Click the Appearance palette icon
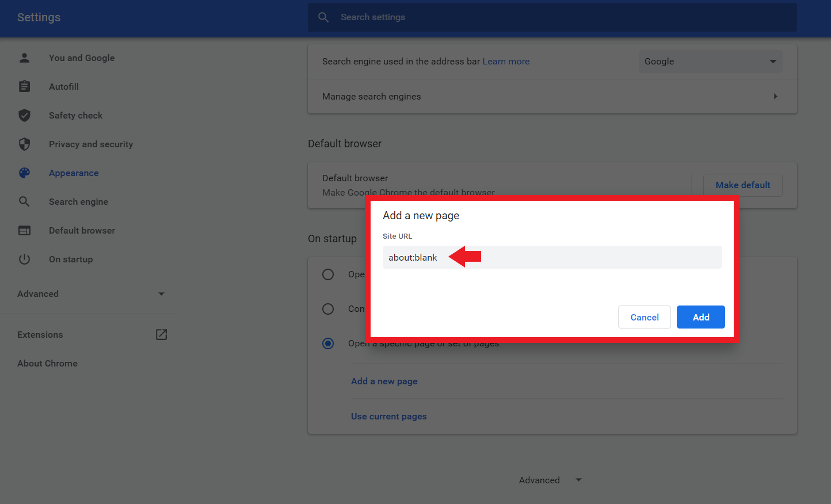Viewport: 831px width, 504px height. (x=24, y=173)
